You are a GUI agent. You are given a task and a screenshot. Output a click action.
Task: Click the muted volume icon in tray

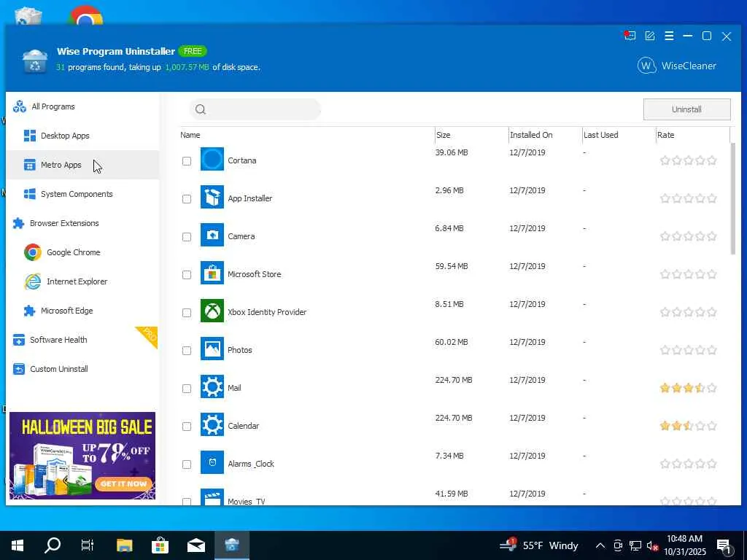click(x=652, y=545)
